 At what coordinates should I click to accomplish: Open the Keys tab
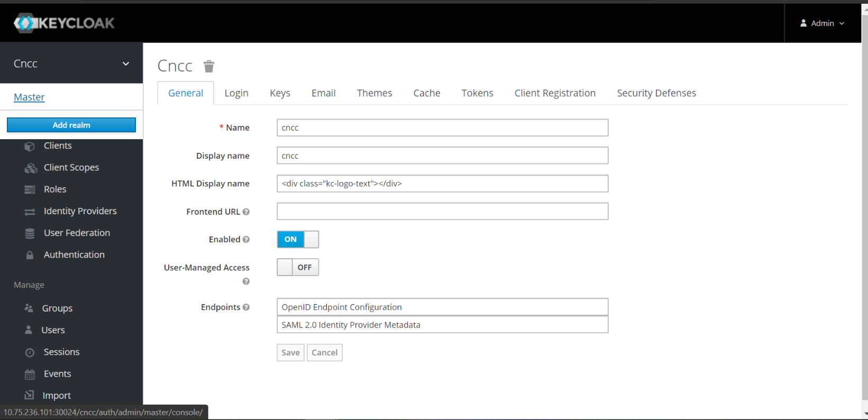click(280, 93)
